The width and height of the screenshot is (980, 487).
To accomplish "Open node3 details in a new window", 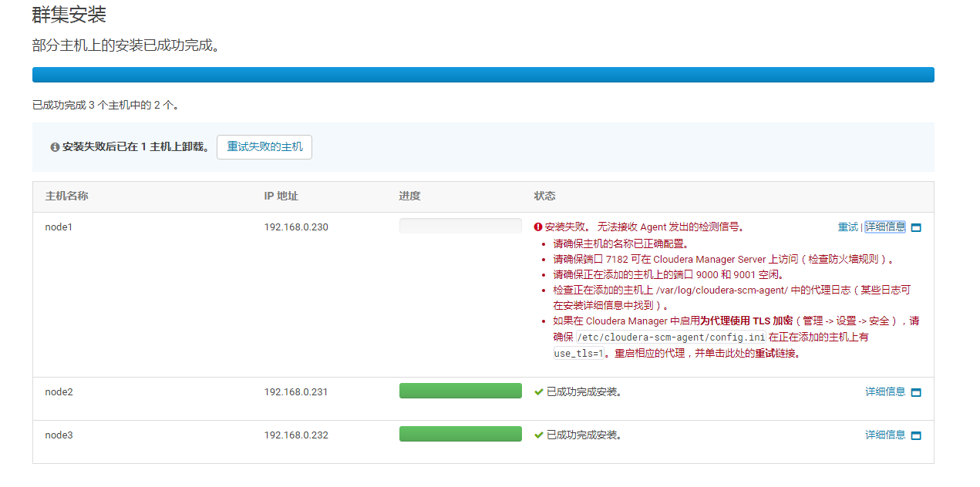I will 916,434.
